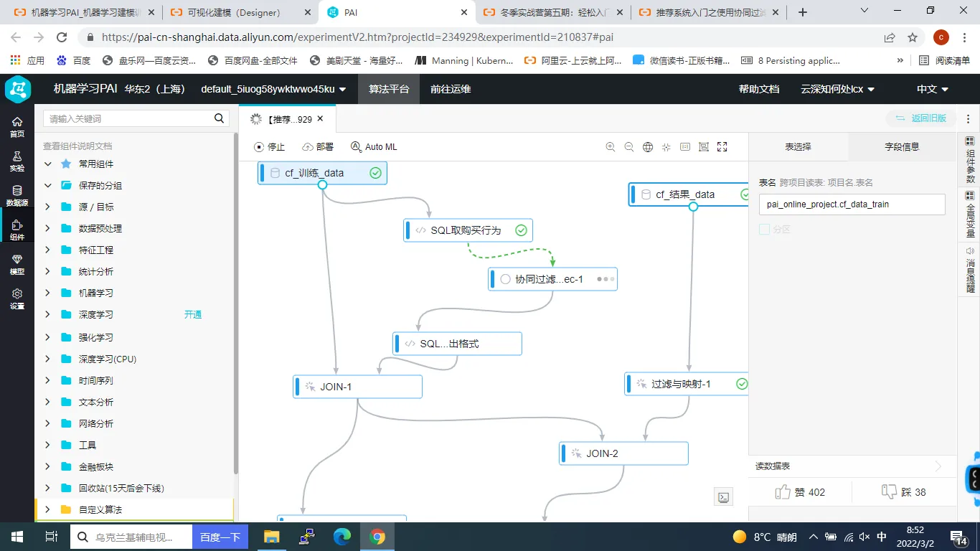Click the 返回旧版 button
The height and width of the screenshot is (551, 980).
click(921, 118)
